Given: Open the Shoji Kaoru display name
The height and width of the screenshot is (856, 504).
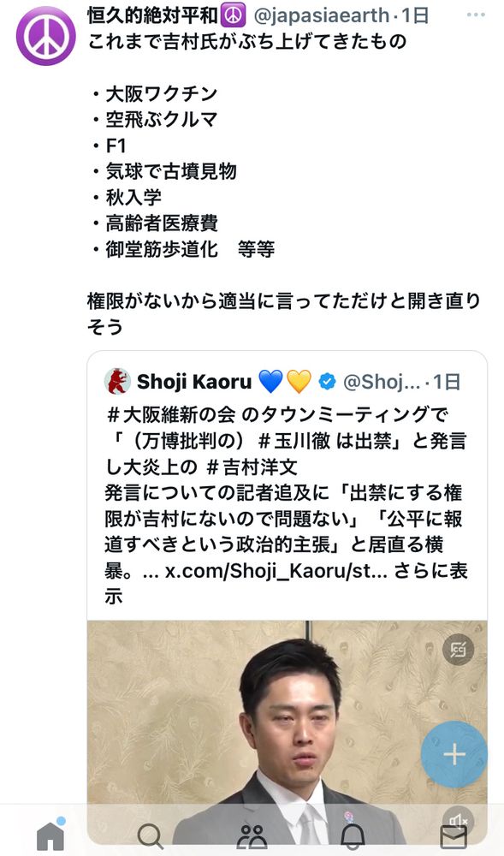Looking at the screenshot, I should pos(194,382).
